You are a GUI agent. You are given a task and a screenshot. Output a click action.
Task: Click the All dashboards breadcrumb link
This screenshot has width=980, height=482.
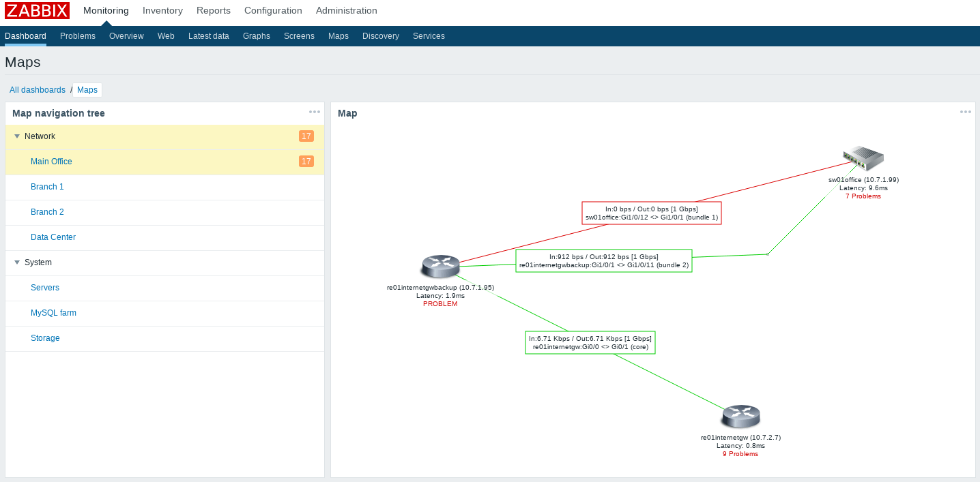pos(38,90)
